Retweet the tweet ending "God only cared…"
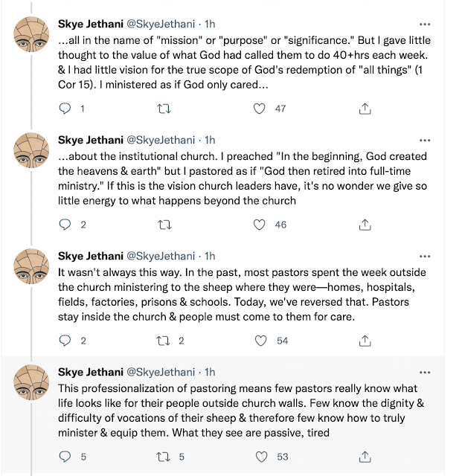Image resolution: width=462 pixels, height=476 pixels. coord(164,109)
